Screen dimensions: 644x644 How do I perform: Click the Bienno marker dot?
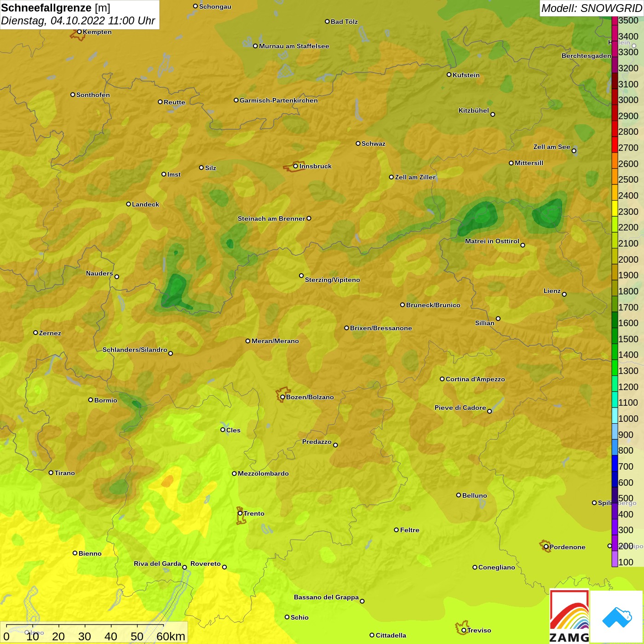[x=75, y=553]
